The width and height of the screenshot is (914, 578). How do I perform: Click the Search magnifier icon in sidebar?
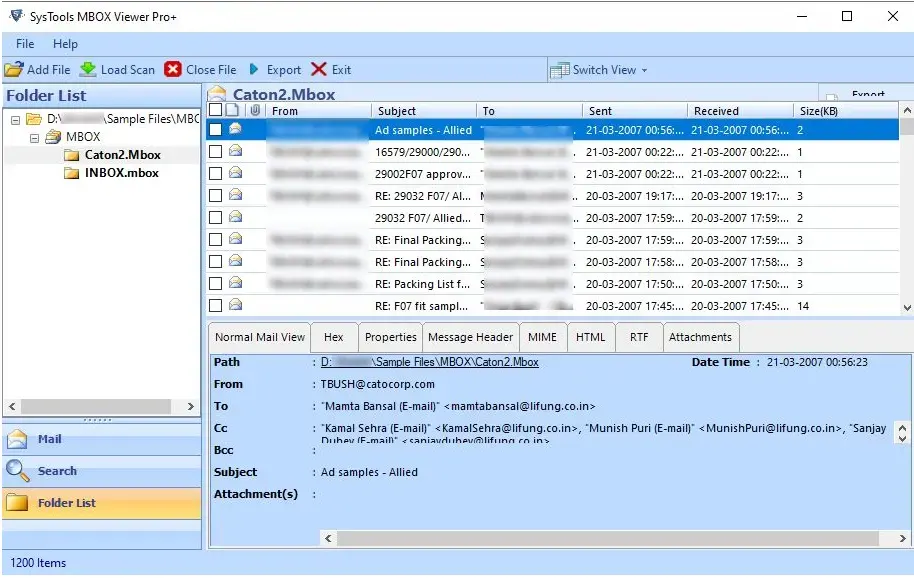17,471
